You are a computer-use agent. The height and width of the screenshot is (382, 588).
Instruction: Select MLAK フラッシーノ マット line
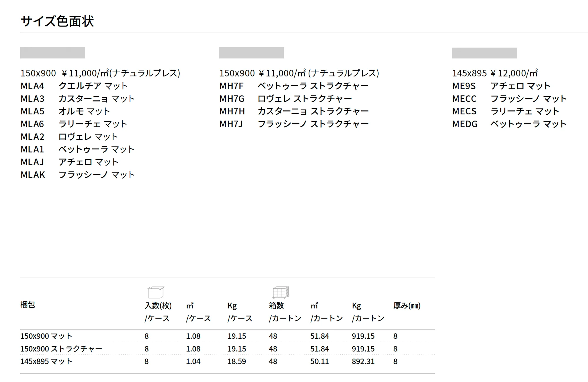pos(78,175)
